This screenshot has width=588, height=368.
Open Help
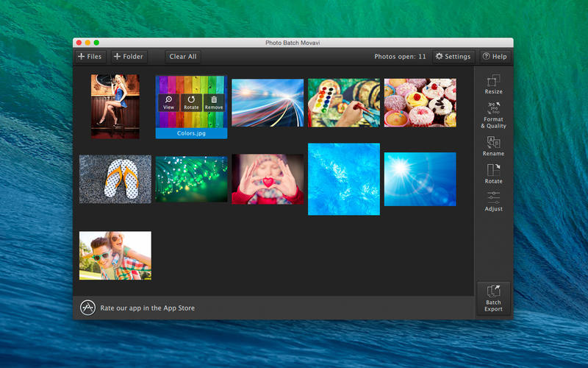click(495, 57)
